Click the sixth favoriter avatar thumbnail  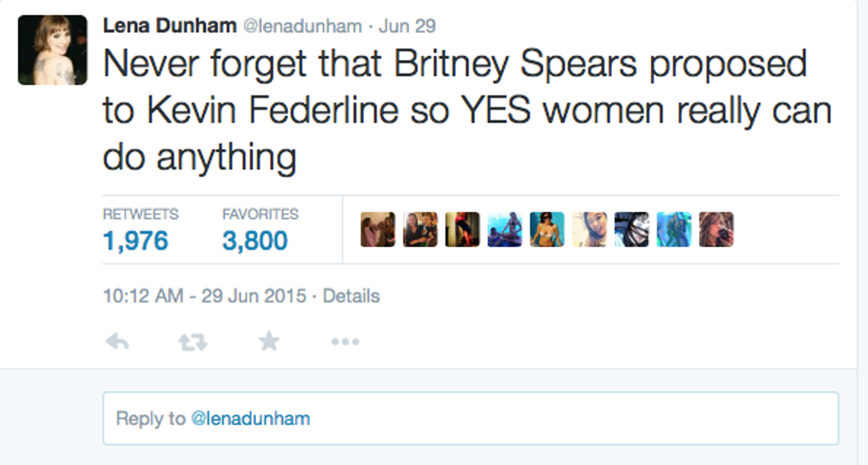pos(589,229)
